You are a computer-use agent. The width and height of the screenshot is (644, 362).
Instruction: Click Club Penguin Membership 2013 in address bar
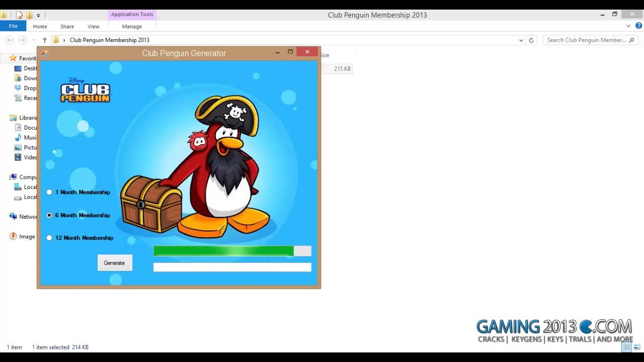point(110,40)
